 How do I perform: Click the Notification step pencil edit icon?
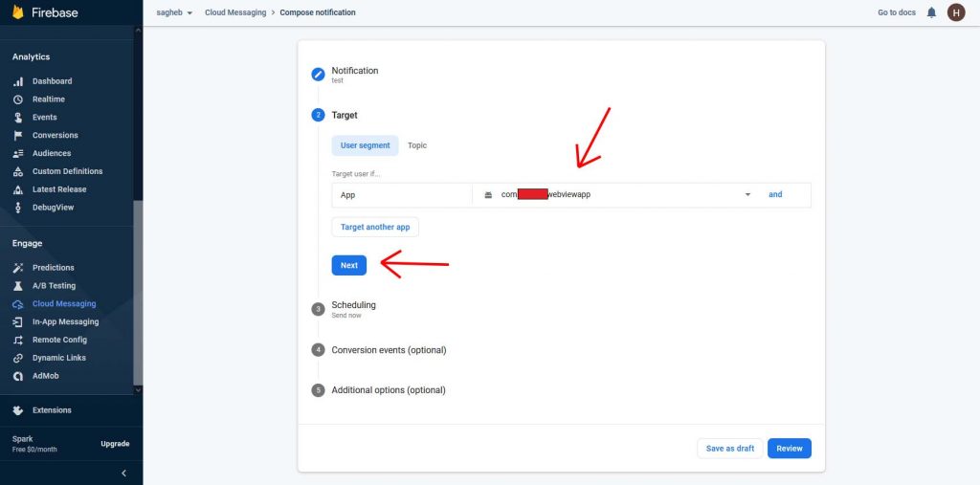pos(318,75)
